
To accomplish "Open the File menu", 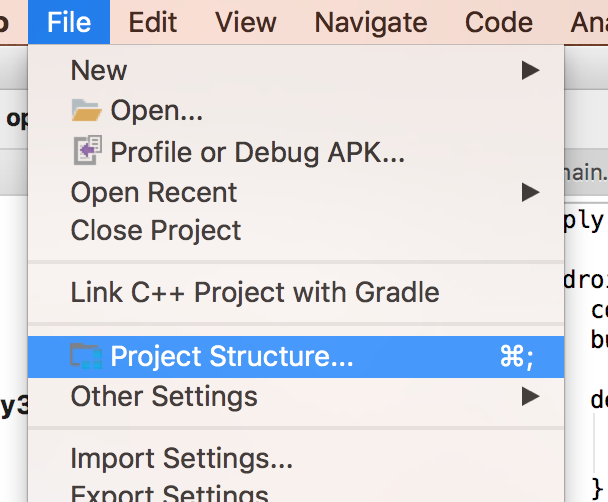I will [69, 22].
